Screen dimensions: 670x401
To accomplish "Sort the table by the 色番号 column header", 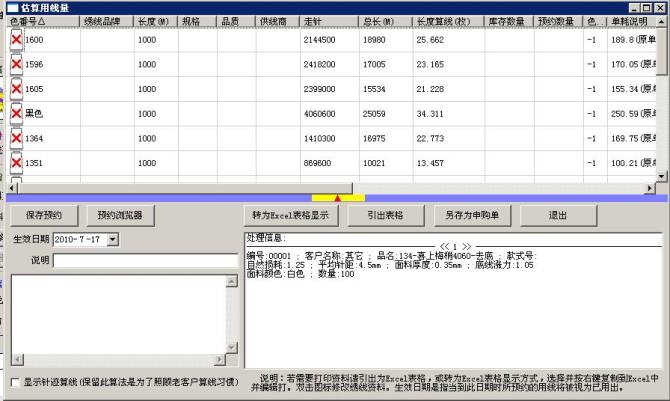I will pos(28,20).
